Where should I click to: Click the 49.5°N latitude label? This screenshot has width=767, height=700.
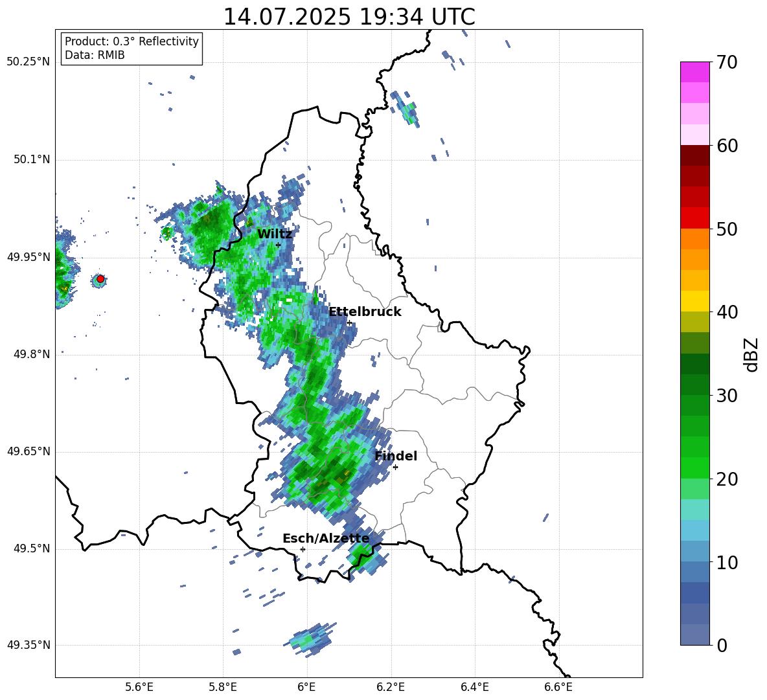coord(32,549)
